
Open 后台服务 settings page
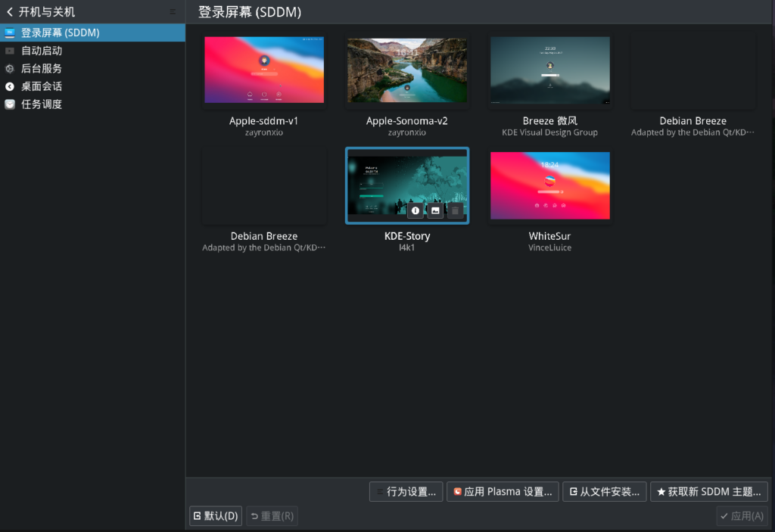coord(92,68)
